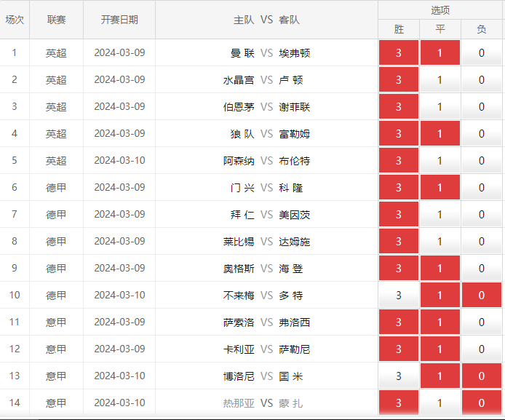The width and height of the screenshot is (505, 420).
Task: Click the match text 拜仁 VS 美因茨
Action: pyautogui.click(x=270, y=215)
